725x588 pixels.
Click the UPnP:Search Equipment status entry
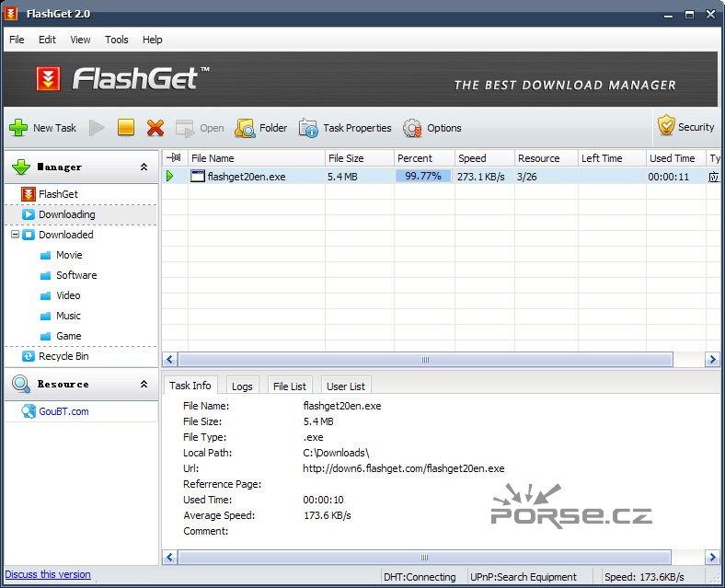pyautogui.click(x=524, y=577)
